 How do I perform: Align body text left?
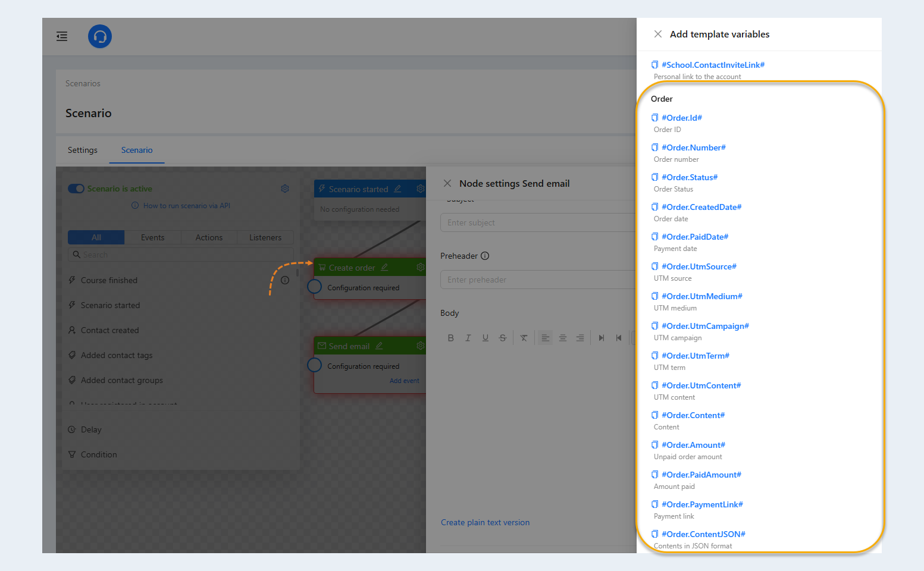[x=545, y=338]
